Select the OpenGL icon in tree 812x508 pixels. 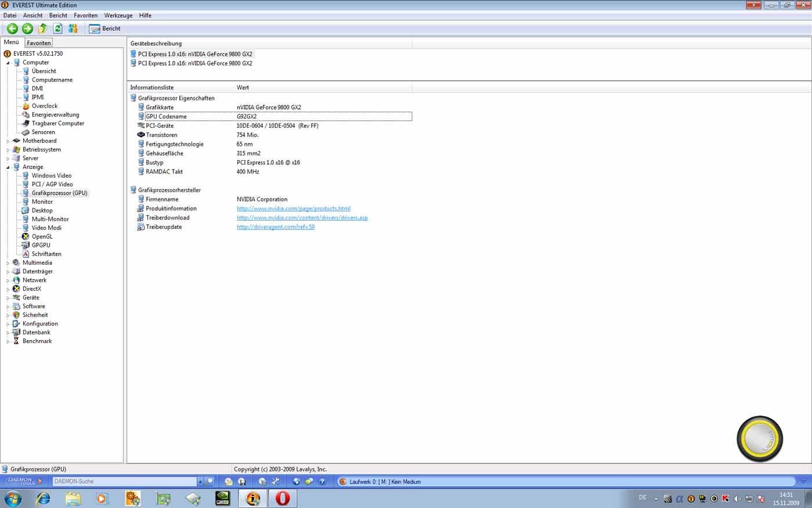[x=26, y=237]
